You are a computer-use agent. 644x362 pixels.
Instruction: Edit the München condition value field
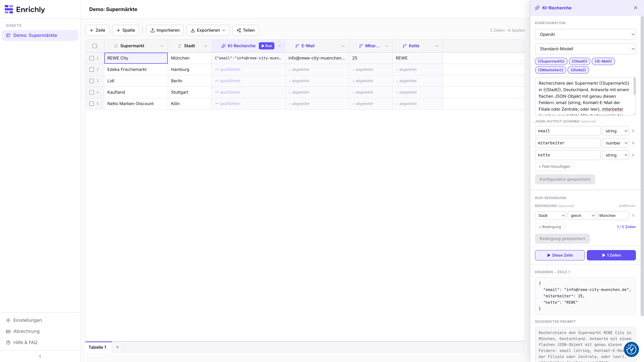(x=613, y=216)
